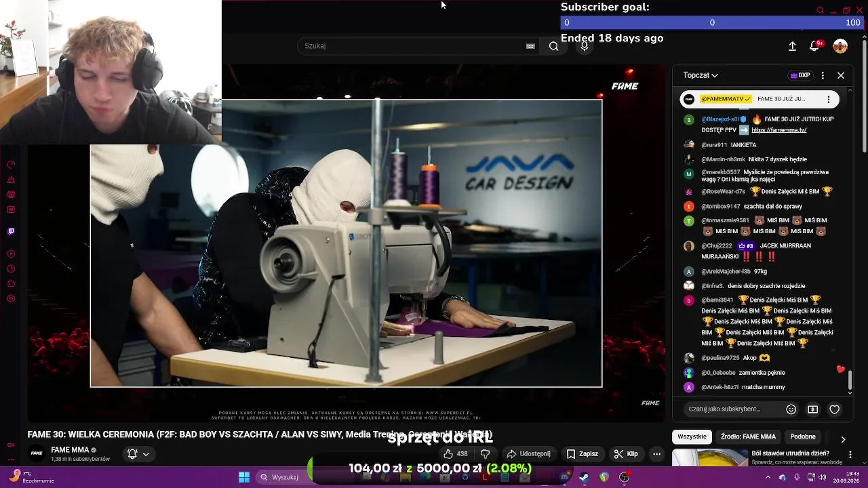Open the emoji picker in the chat box

(x=791, y=409)
